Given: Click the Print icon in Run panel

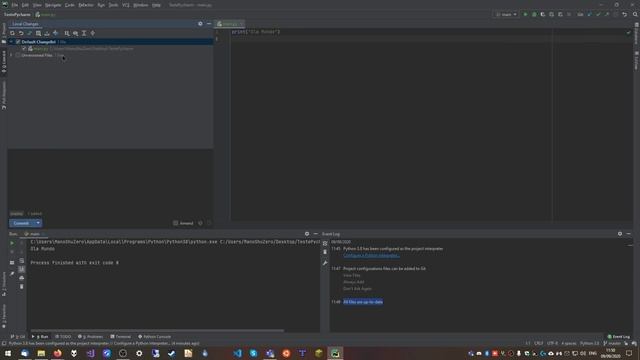Looking at the screenshot, I should [x=22, y=278].
